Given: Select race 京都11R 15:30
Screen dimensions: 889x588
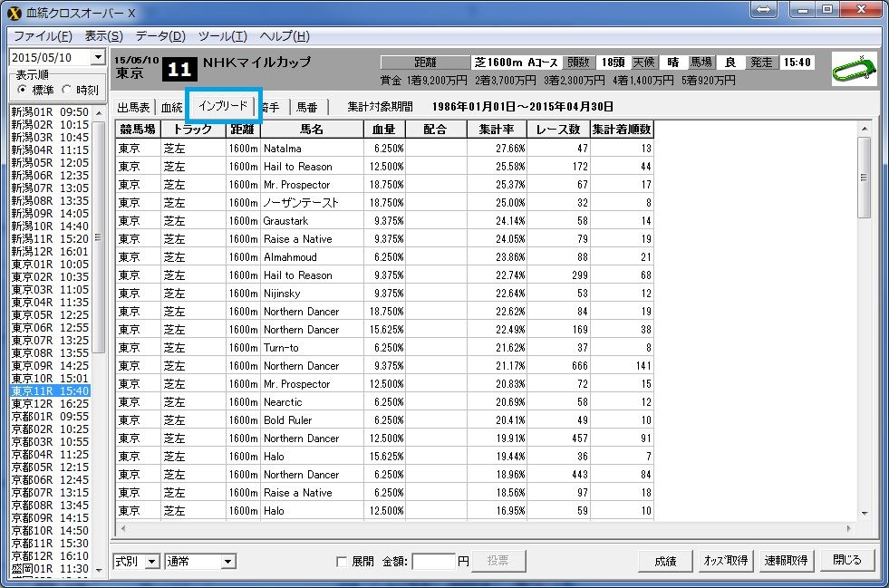Looking at the screenshot, I should click(x=51, y=544).
